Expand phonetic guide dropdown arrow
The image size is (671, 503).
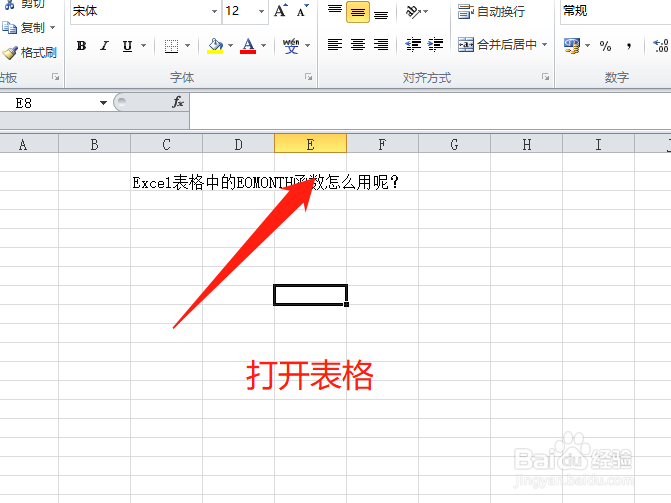tap(307, 45)
